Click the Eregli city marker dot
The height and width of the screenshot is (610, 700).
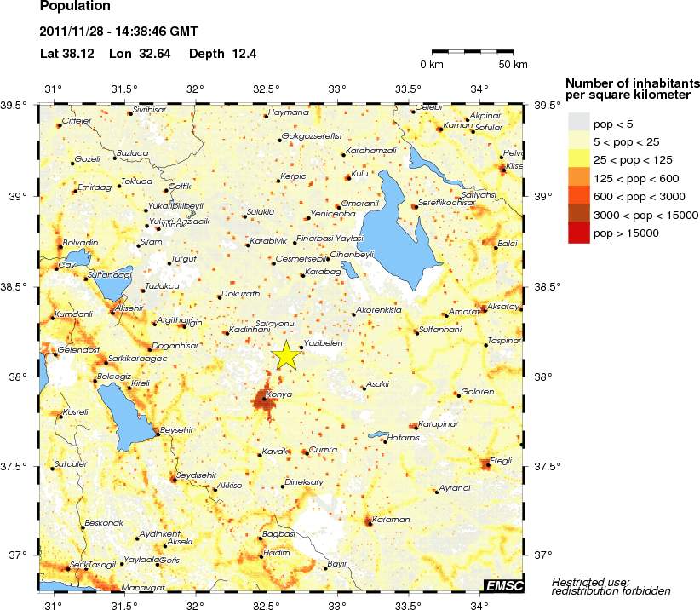[486, 464]
